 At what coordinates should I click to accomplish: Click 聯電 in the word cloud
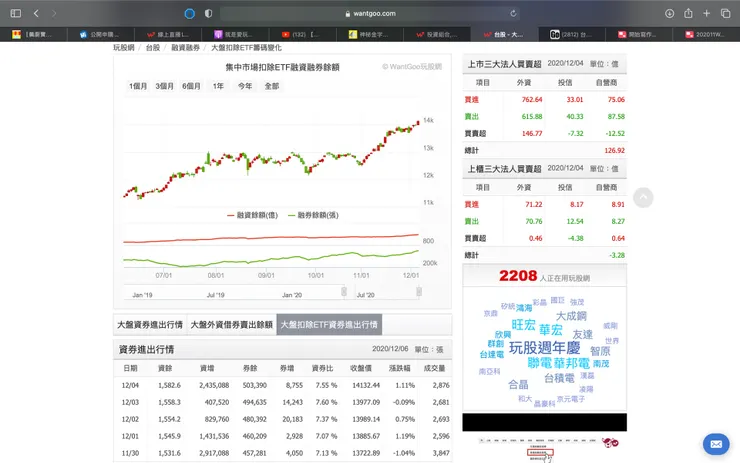click(x=539, y=363)
